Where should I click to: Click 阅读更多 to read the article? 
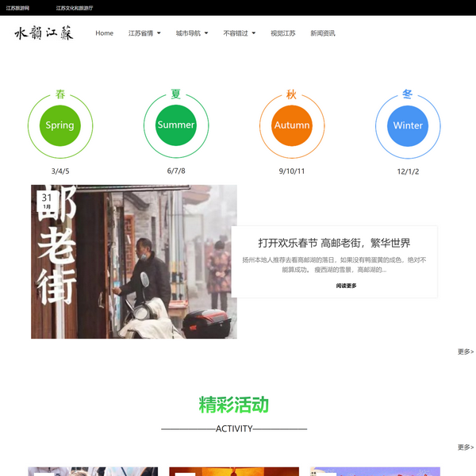click(x=346, y=286)
